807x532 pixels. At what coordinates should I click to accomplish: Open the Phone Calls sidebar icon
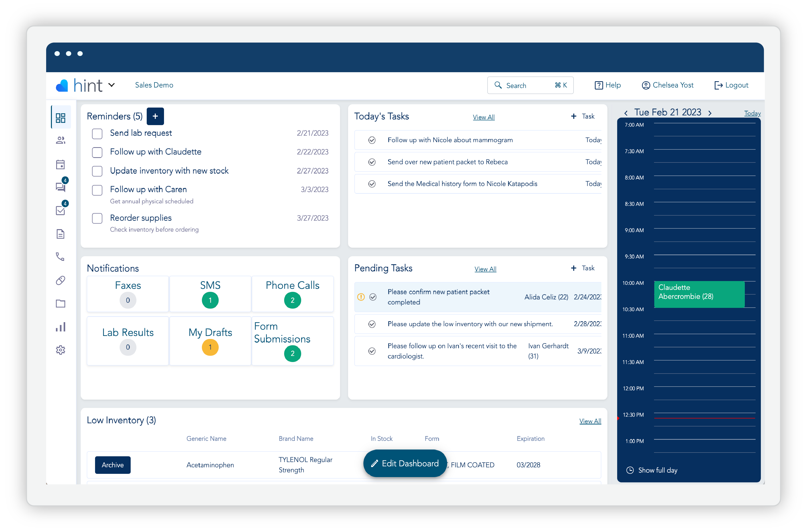click(60, 256)
